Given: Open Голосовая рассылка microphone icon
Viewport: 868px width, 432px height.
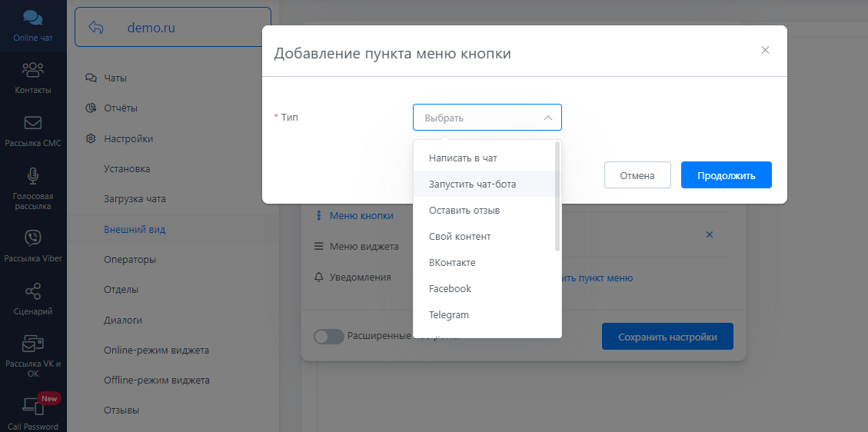Looking at the screenshot, I should [x=33, y=176].
